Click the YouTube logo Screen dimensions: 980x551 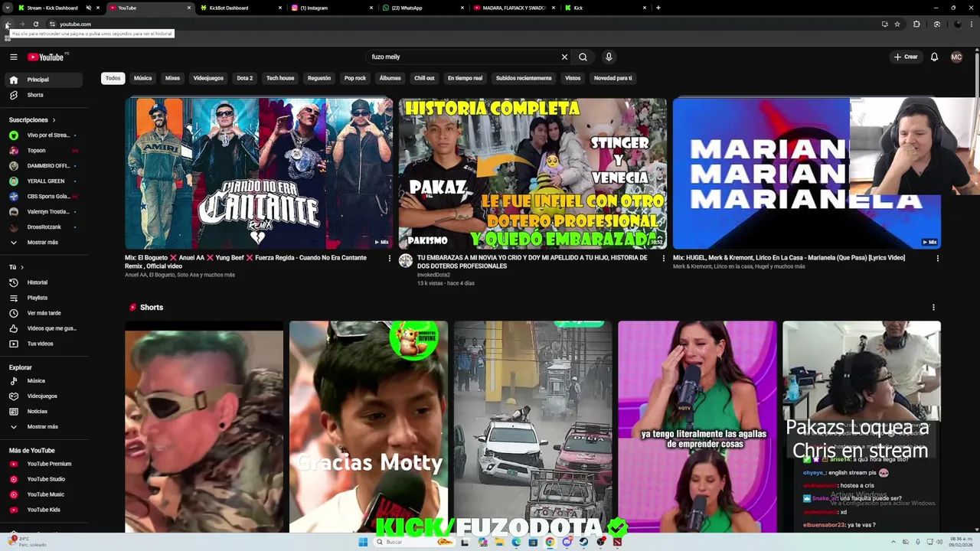tap(47, 57)
